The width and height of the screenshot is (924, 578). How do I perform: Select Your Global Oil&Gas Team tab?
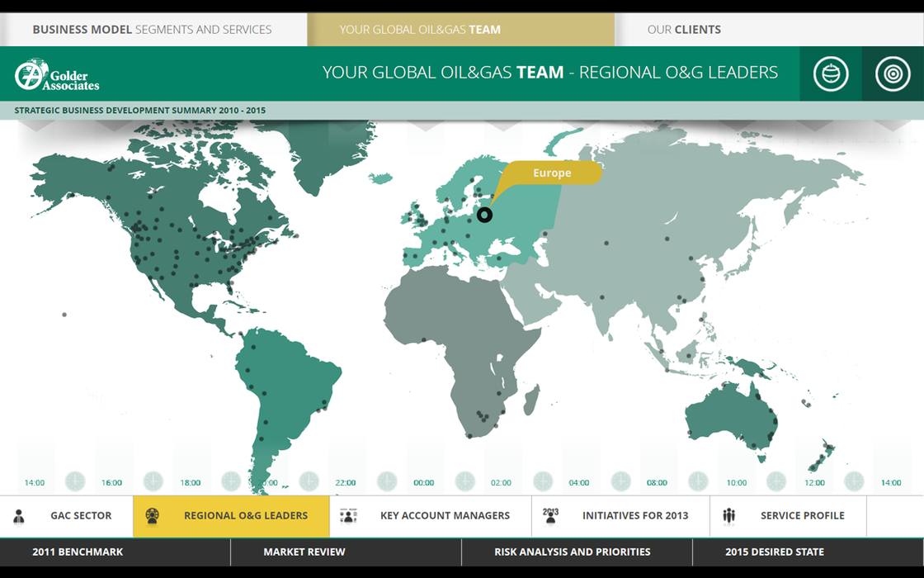tap(420, 30)
